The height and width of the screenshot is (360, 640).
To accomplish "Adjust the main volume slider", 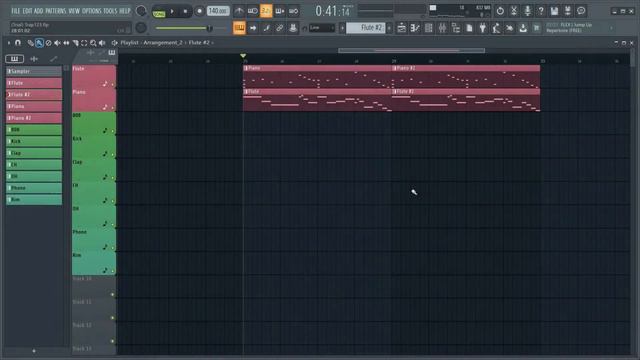I will pyautogui.click(x=190, y=28).
